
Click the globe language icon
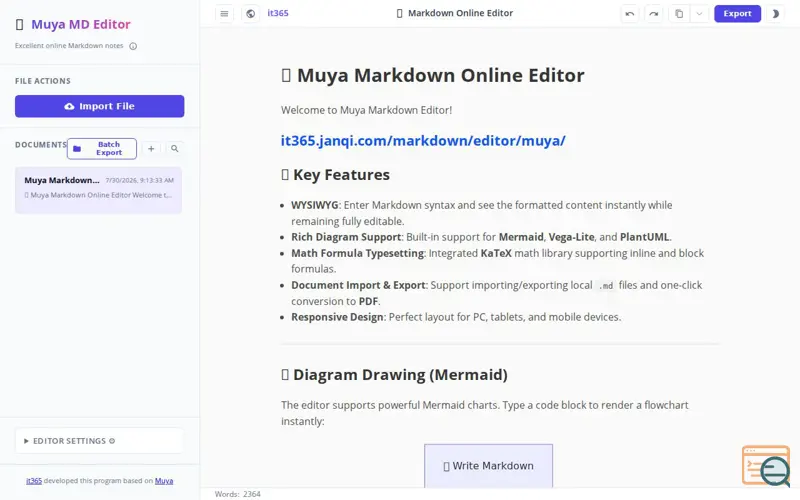point(250,14)
